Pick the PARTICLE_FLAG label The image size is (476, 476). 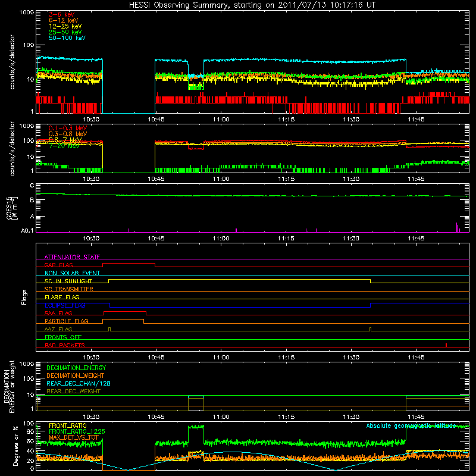click(x=67, y=321)
